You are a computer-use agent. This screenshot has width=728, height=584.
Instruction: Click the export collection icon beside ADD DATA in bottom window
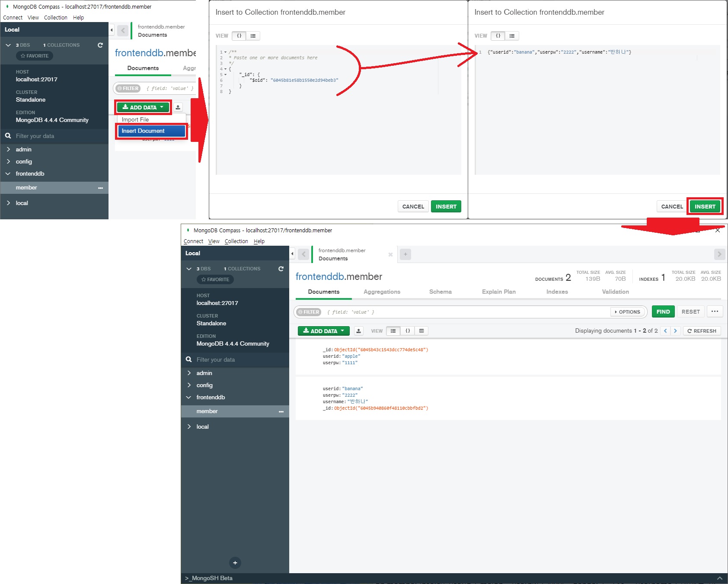pyautogui.click(x=358, y=331)
